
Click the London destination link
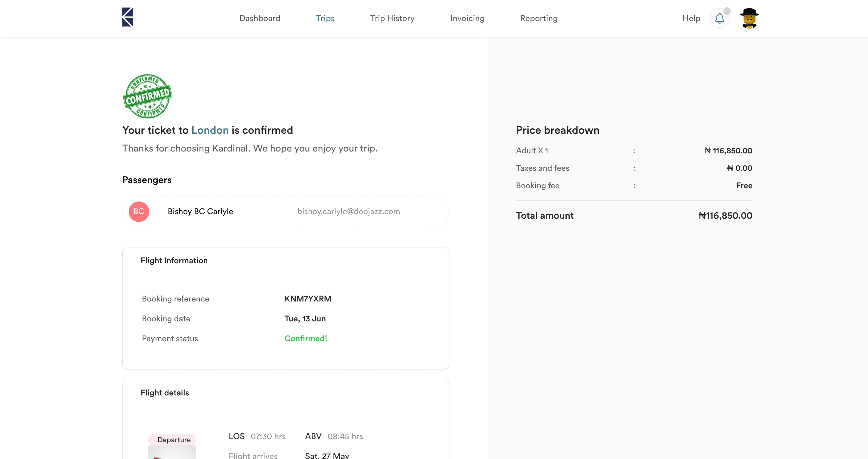210,130
